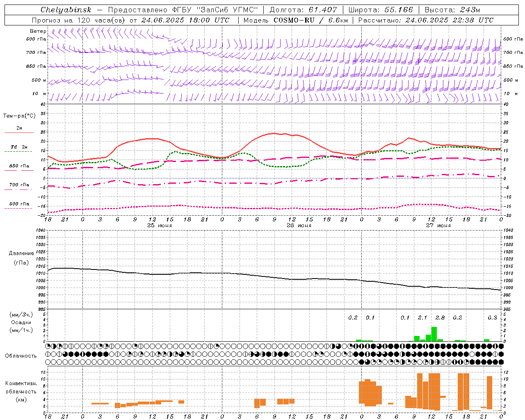Click the 'Прогноз на 120 часа(ов)' forecast header

pyautogui.click(x=79, y=20)
